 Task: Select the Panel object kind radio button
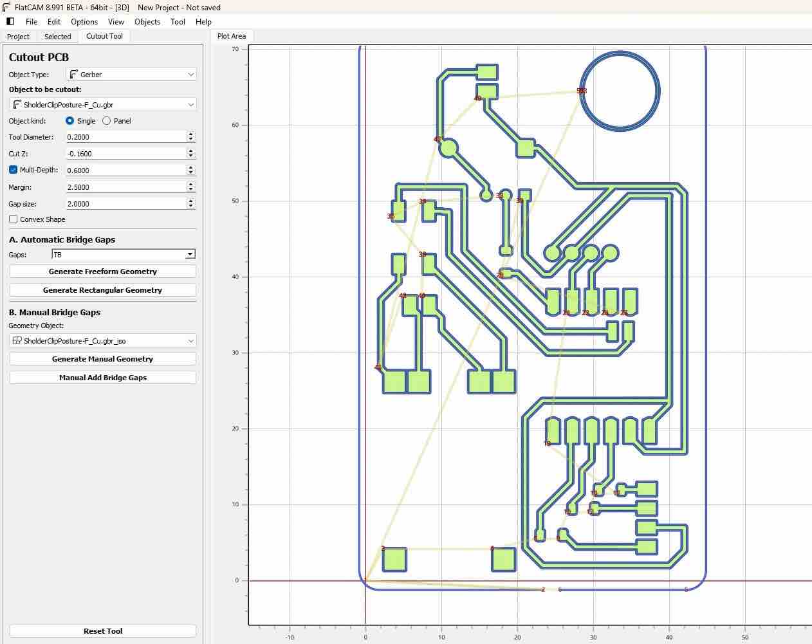click(x=107, y=121)
